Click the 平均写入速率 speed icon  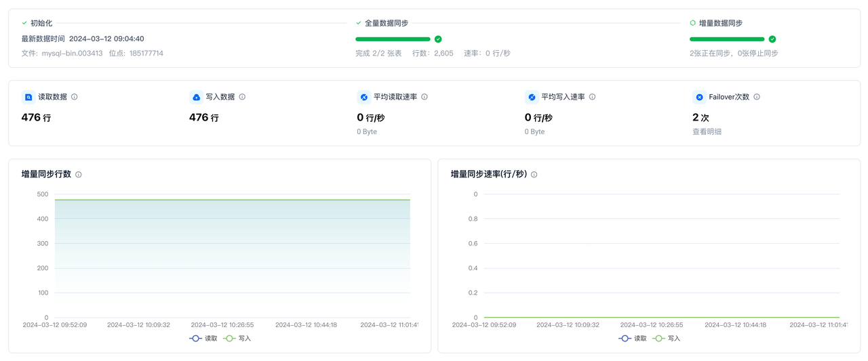coord(532,97)
